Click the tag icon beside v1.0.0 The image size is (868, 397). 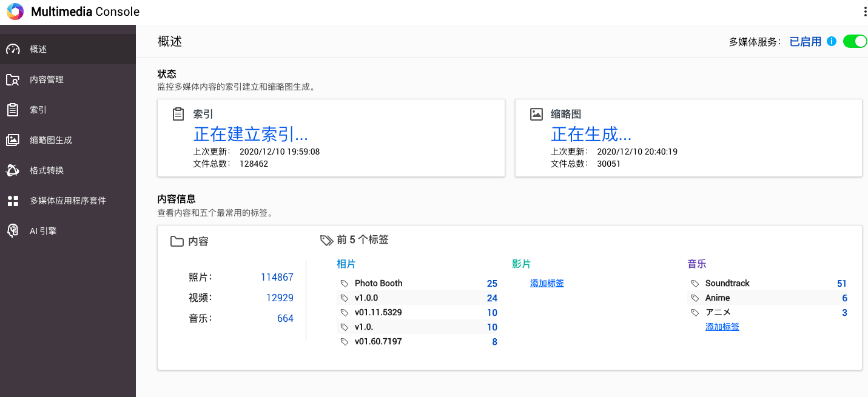click(x=345, y=298)
